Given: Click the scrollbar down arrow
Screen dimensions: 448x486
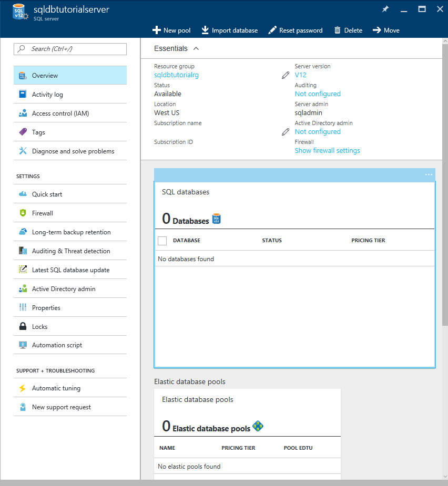Looking at the screenshot, I should click(x=445, y=477).
